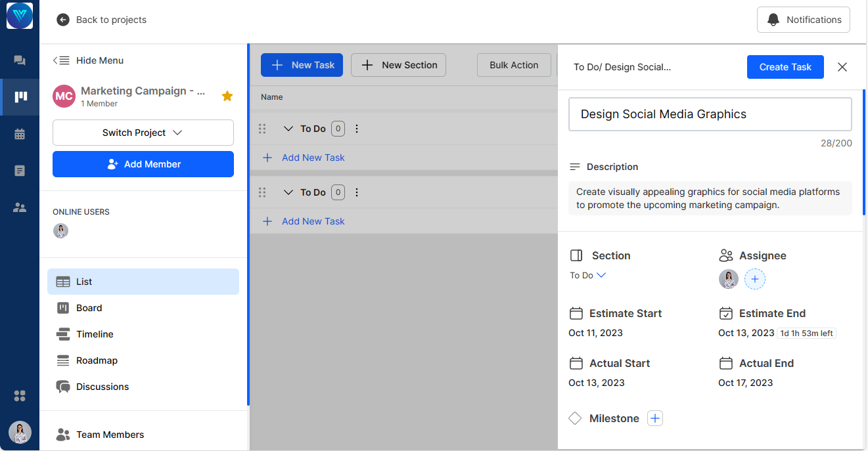Open the three-dot menu of first To Do section
The height and width of the screenshot is (451, 868).
pos(357,129)
